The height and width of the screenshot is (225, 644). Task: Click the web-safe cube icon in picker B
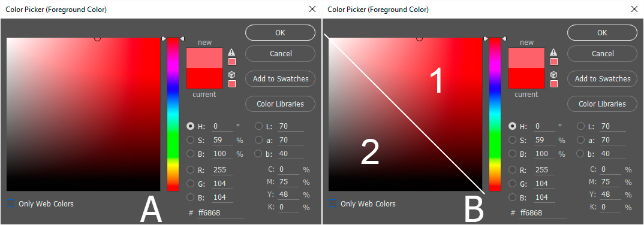pos(554,75)
